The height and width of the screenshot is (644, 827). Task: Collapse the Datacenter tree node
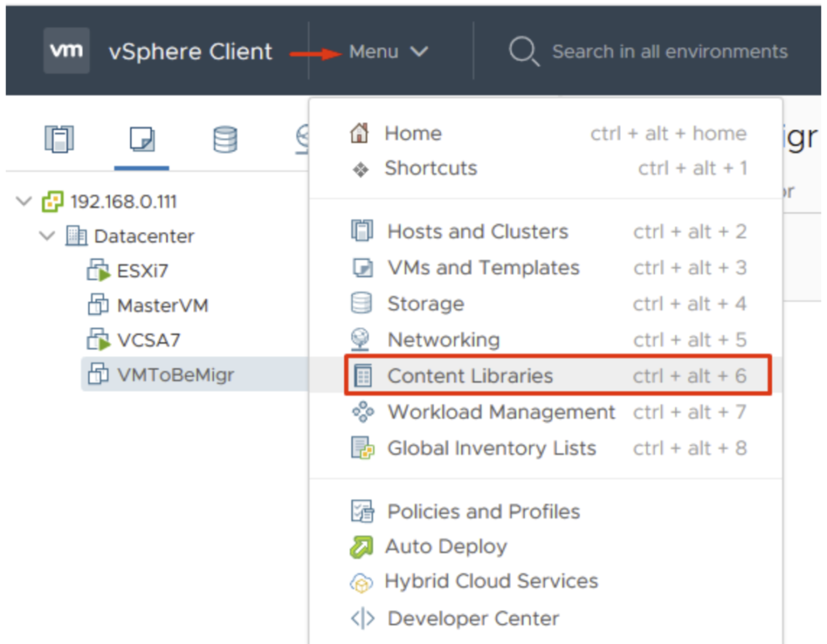click(x=48, y=236)
